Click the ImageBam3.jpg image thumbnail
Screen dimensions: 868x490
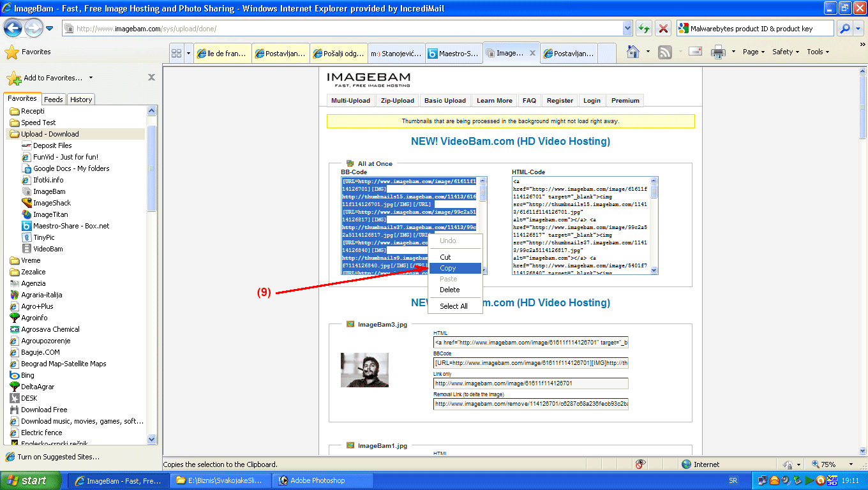pyautogui.click(x=364, y=370)
